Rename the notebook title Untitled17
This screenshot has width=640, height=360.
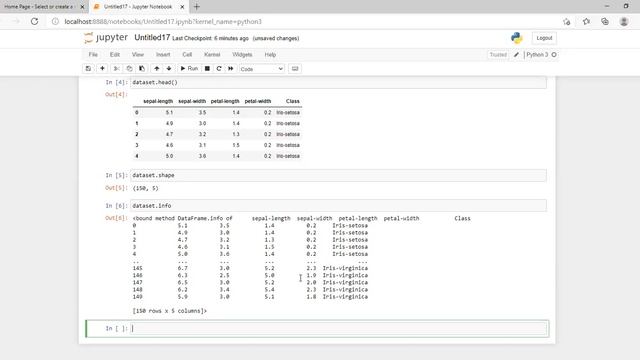[x=152, y=38]
